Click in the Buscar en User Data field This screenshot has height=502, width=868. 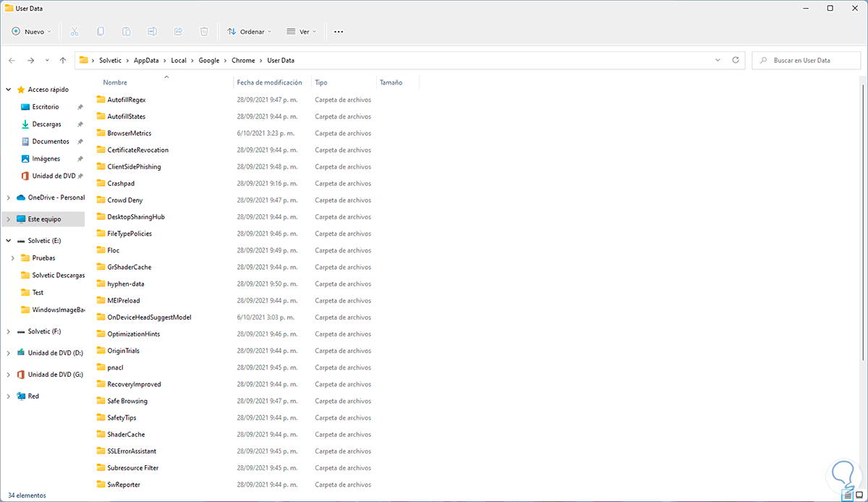pyautogui.click(x=807, y=60)
